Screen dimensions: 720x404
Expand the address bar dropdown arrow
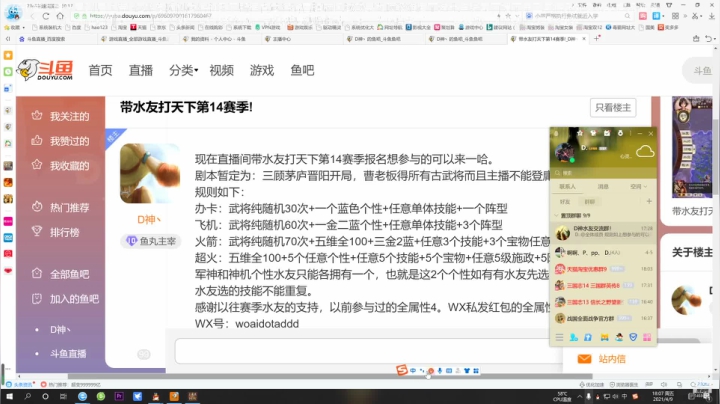tap(517, 16)
